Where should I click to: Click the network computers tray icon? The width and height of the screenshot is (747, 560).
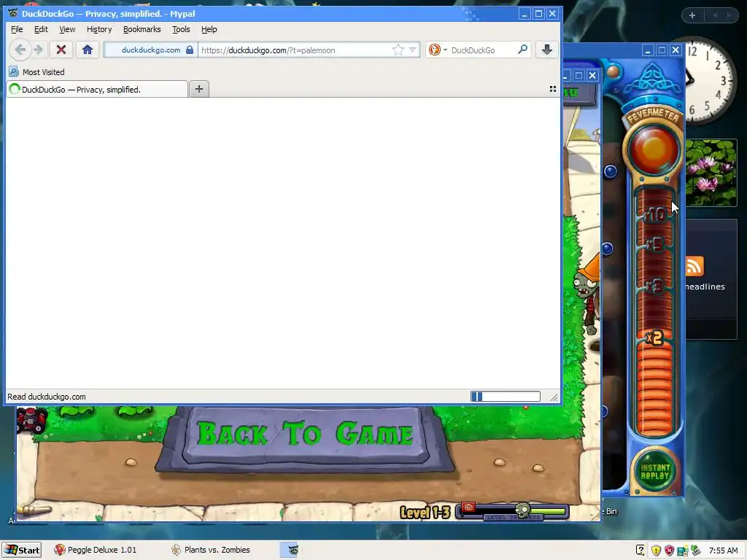tap(682, 551)
